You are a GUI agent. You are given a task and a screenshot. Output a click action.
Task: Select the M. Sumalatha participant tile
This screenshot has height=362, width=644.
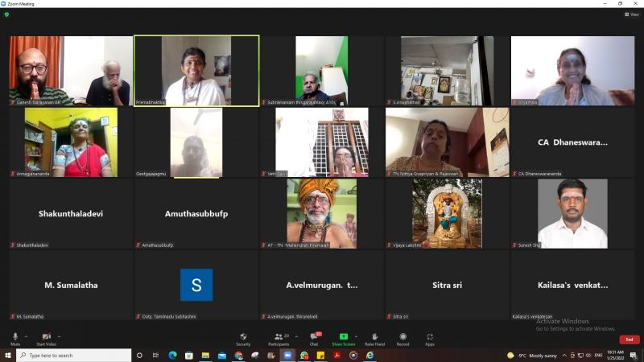[71, 285]
